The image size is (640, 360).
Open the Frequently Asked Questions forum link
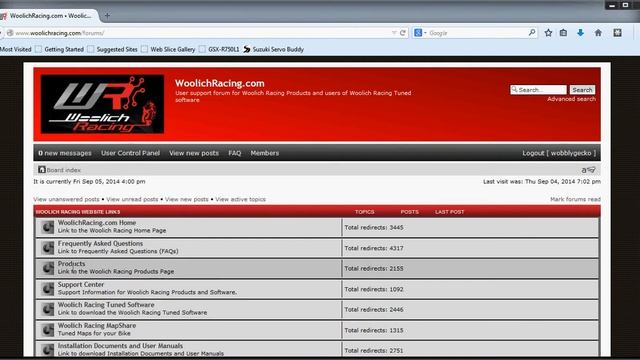[100, 243]
